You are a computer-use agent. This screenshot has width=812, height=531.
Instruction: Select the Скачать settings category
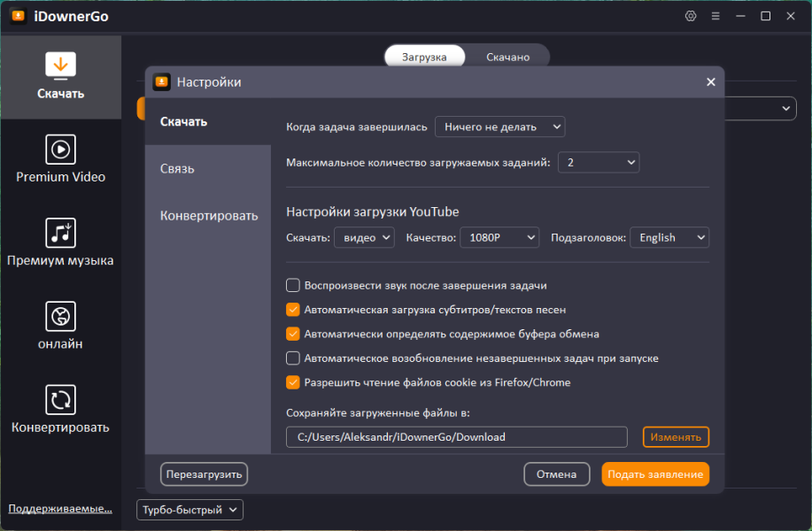point(208,121)
